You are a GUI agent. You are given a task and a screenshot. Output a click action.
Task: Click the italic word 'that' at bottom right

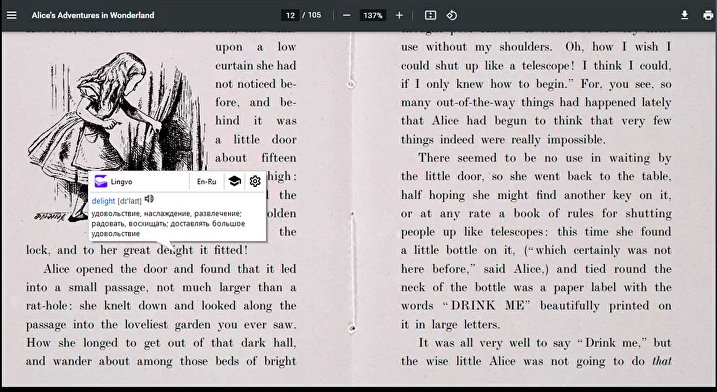pyautogui.click(x=662, y=361)
